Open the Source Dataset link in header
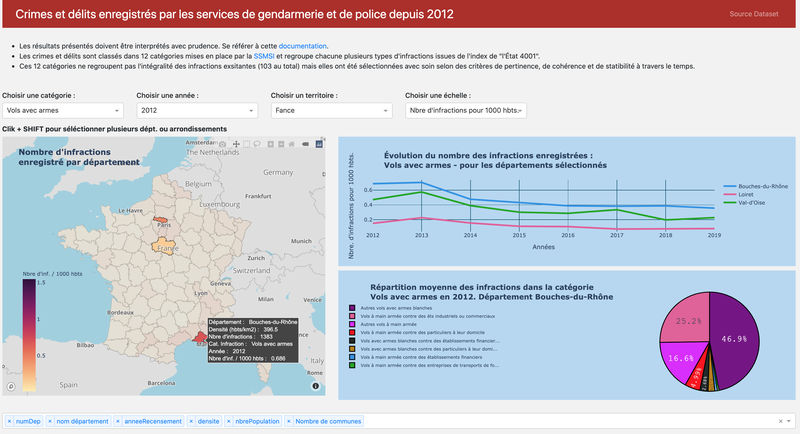Viewport: 800px width, 434px height. (754, 14)
